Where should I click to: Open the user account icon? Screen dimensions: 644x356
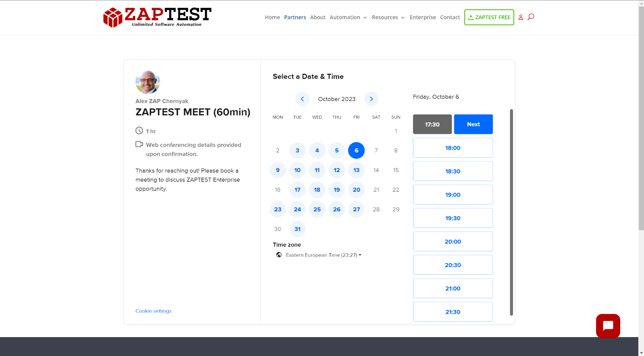pos(521,17)
